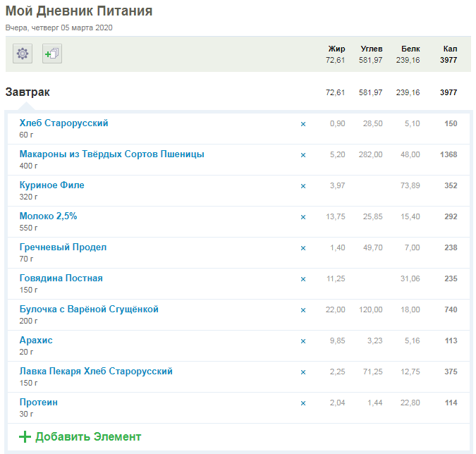The height and width of the screenshot is (454, 476).
Task: Open the gear settings icon
Action: click(x=23, y=54)
